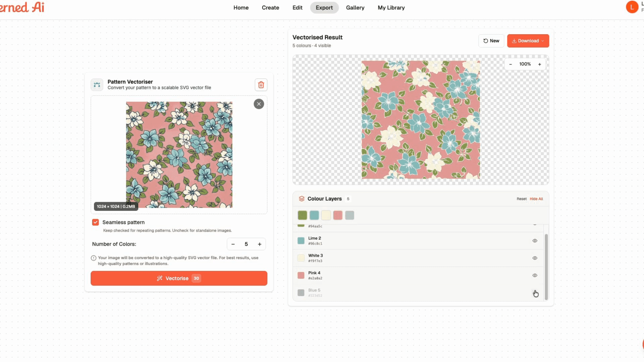The image size is (644, 362).
Task: Select the olive green colour swatch
Action: pos(302,215)
